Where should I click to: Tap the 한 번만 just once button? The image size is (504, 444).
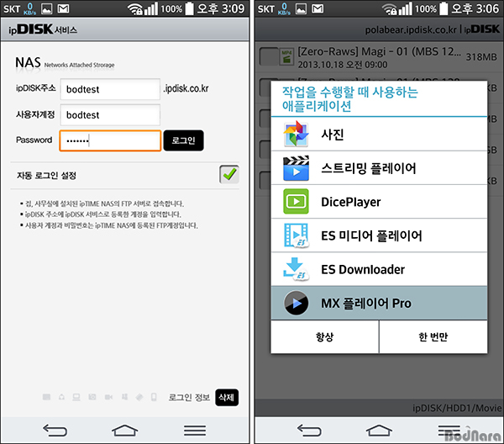point(433,337)
